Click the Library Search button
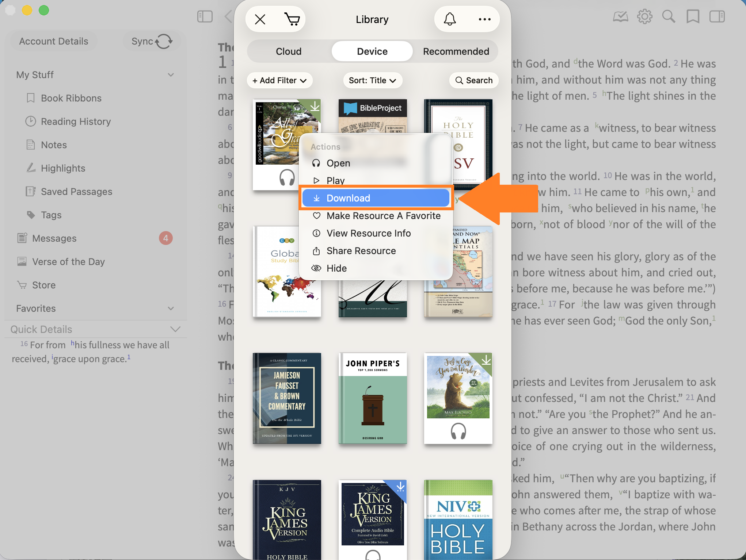The image size is (746, 560). (x=474, y=80)
